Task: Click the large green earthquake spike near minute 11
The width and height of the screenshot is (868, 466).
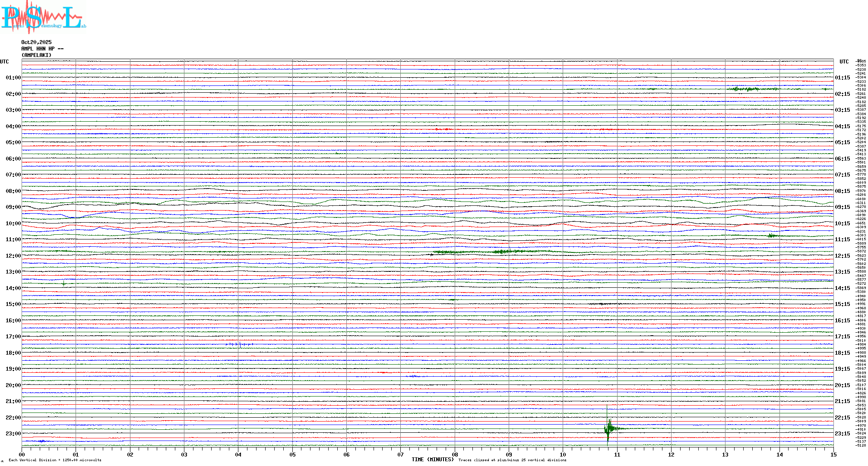Action: pos(609,428)
